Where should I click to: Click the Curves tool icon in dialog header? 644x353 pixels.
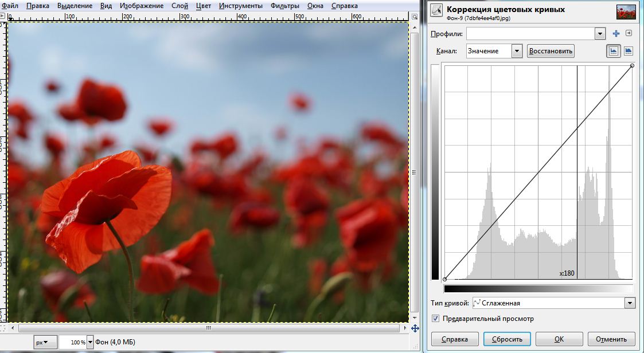click(x=437, y=11)
